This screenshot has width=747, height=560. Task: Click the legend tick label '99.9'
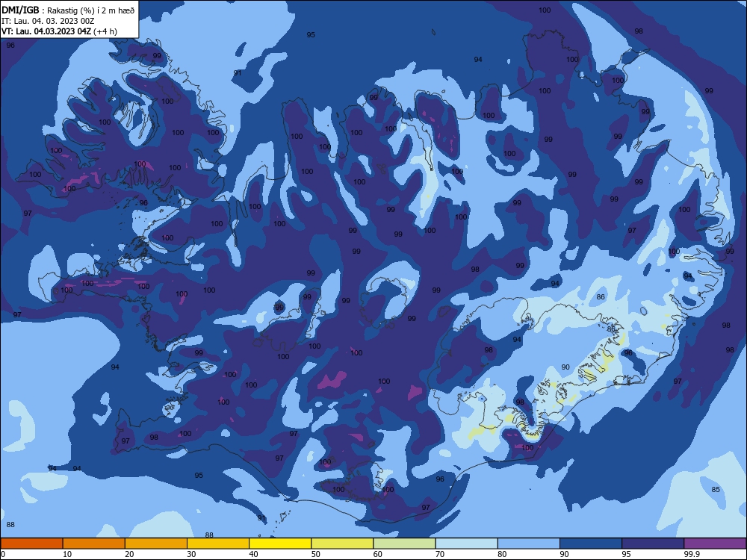point(692,554)
